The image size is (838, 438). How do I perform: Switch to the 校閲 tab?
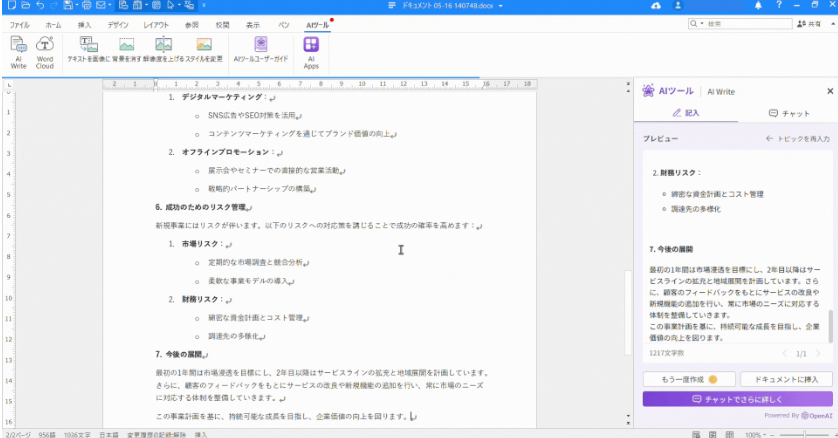[222, 25]
